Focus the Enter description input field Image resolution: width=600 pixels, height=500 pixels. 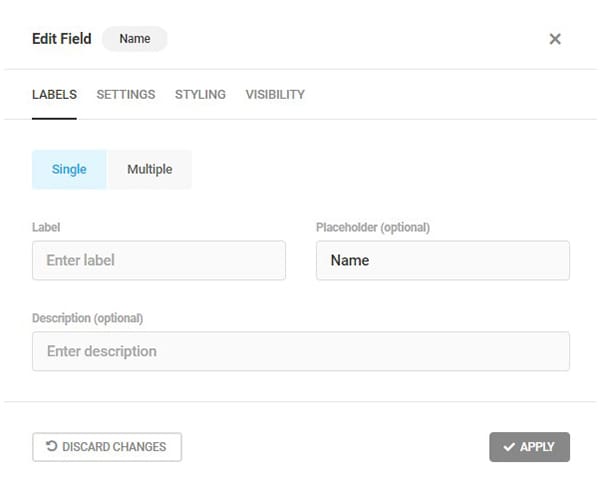300,352
